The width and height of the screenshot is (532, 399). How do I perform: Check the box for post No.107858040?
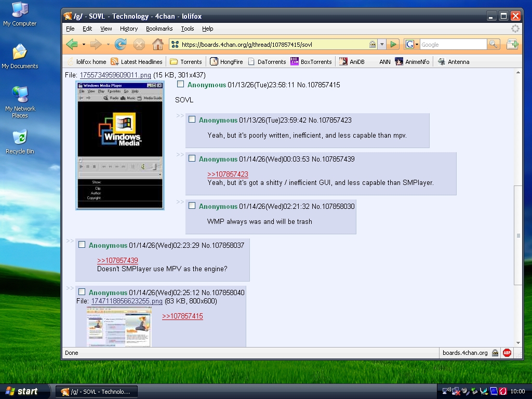pos(82,292)
